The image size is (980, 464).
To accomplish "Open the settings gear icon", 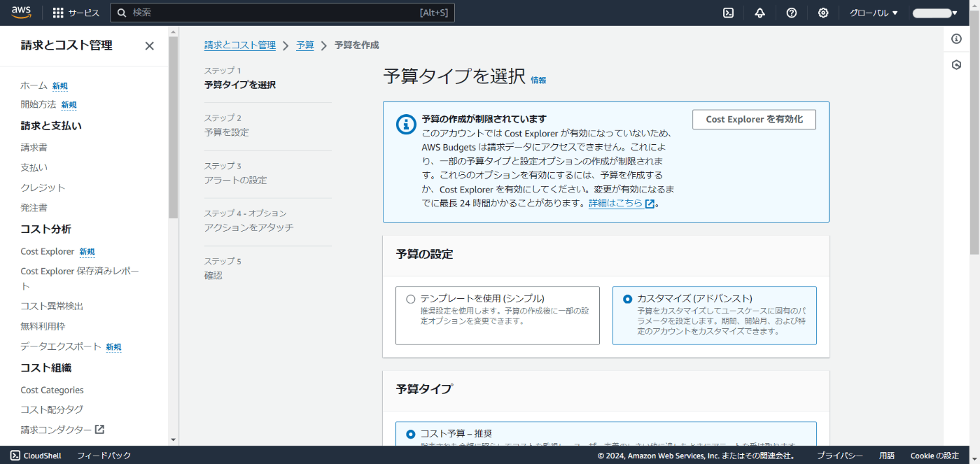I will click(823, 13).
